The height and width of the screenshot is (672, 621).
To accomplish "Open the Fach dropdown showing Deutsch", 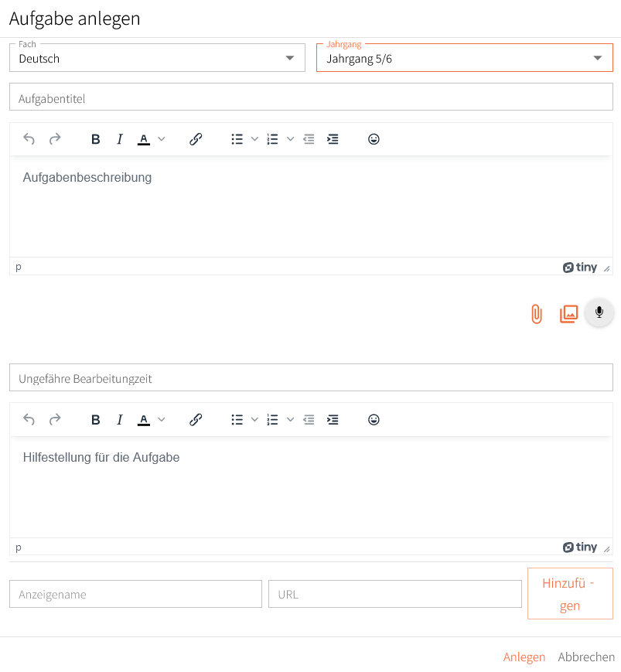I will [x=157, y=58].
